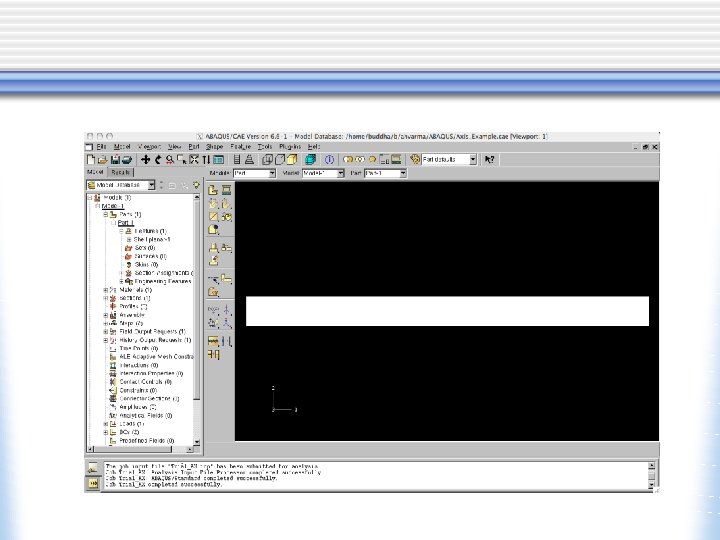Expand the Engineering Features node
This screenshot has width=720, height=540.
click(121, 281)
